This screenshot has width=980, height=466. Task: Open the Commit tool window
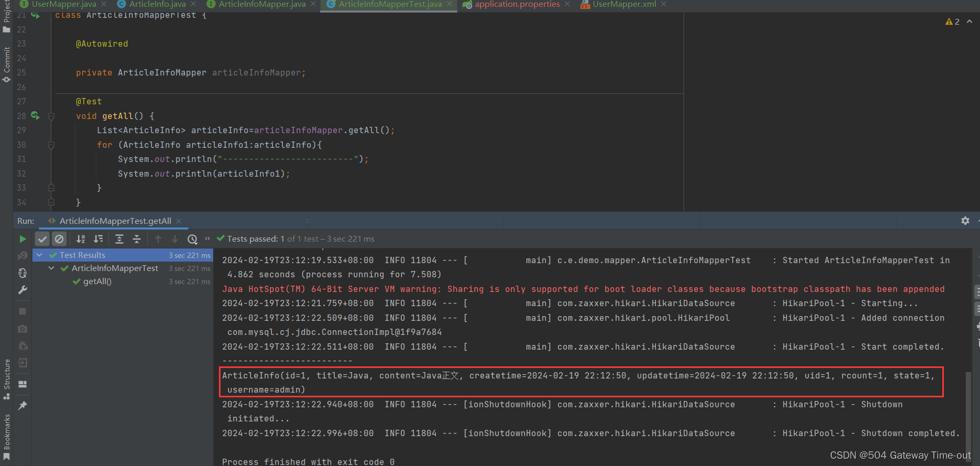pyautogui.click(x=6, y=64)
